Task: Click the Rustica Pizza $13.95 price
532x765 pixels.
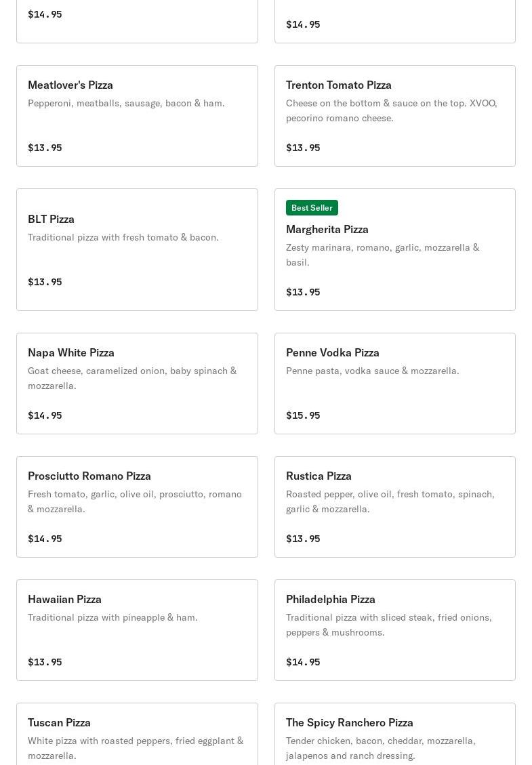Action: click(x=303, y=539)
